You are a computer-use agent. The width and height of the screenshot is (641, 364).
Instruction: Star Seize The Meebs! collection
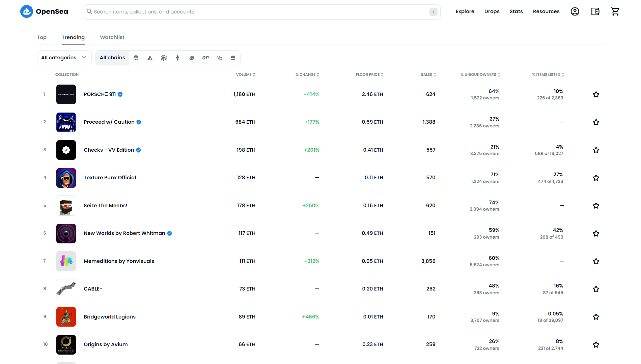click(596, 206)
